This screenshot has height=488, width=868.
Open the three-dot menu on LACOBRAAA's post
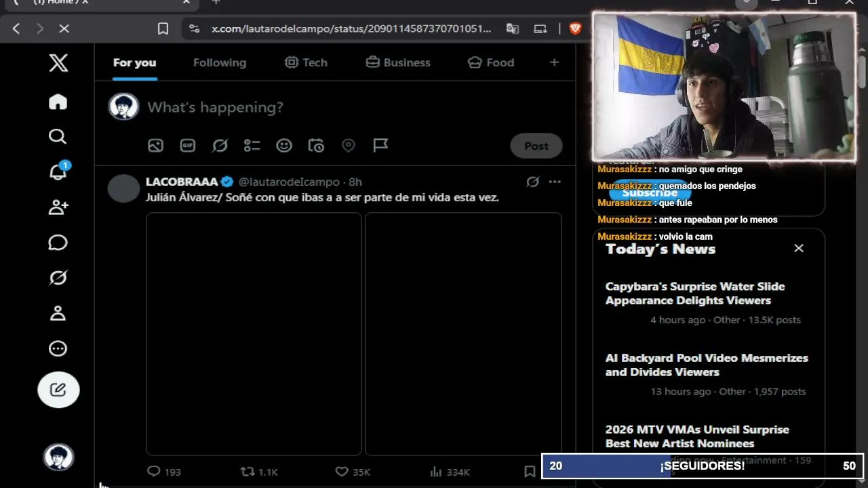tap(555, 182)
